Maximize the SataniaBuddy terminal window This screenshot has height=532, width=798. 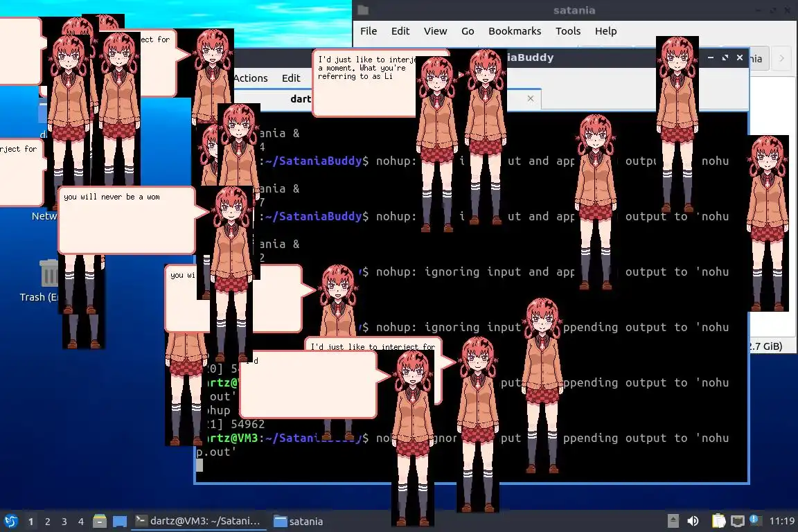725,57
